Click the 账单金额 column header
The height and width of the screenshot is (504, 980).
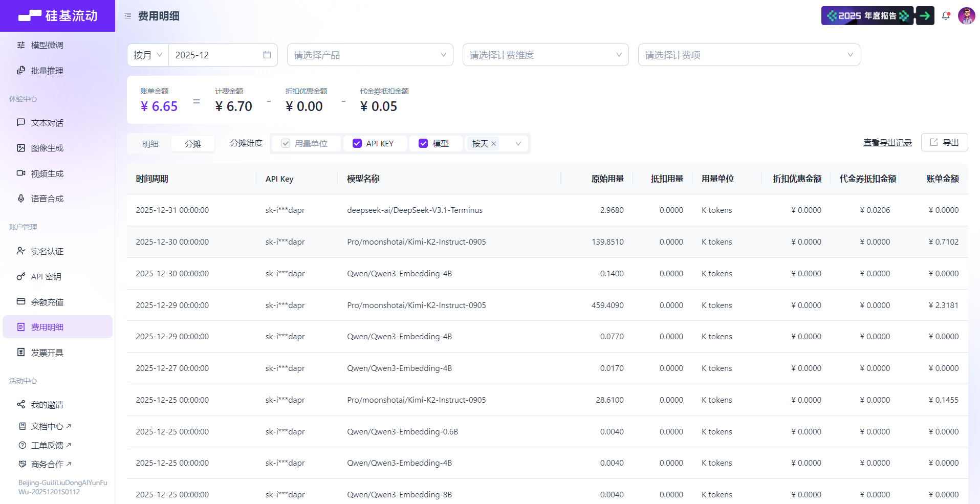tap(943, 179)
